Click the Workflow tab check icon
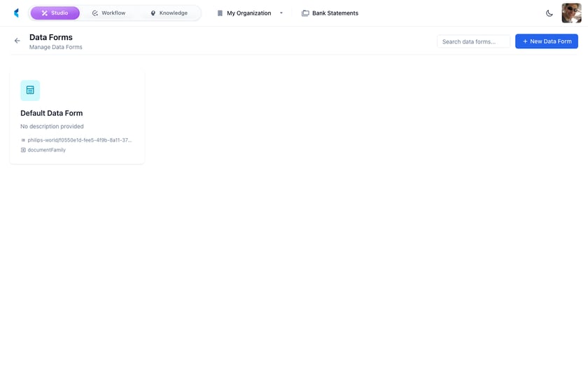Image resolution: width=588 pixels, height=368 pixels. pos(95,13)
